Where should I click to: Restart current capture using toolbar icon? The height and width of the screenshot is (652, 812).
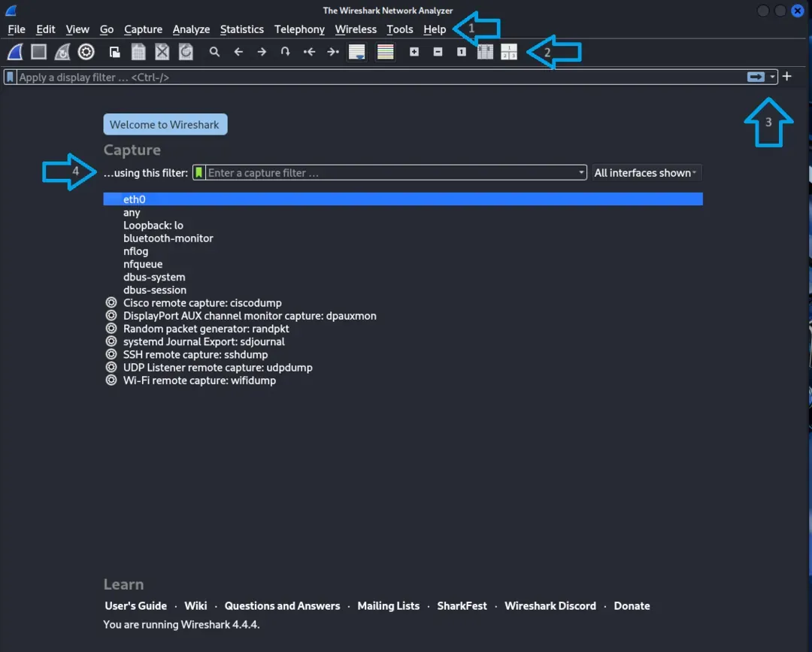[x=62, y=52]
